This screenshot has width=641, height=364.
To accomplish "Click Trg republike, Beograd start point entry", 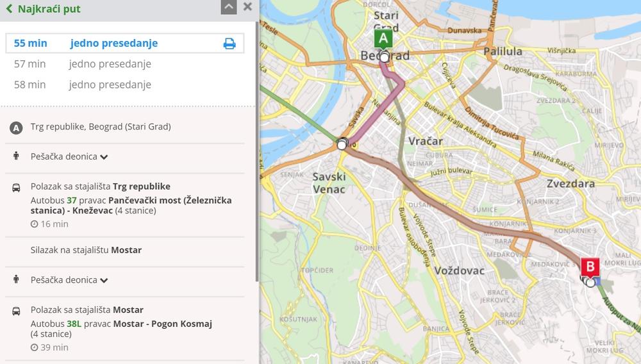I will coord(101,127).
